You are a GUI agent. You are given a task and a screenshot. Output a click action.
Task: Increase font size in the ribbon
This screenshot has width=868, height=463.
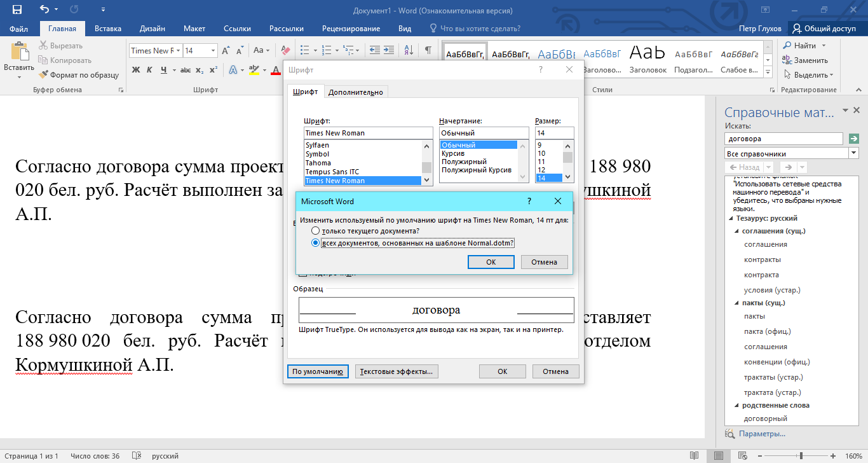tap(226, 50)
